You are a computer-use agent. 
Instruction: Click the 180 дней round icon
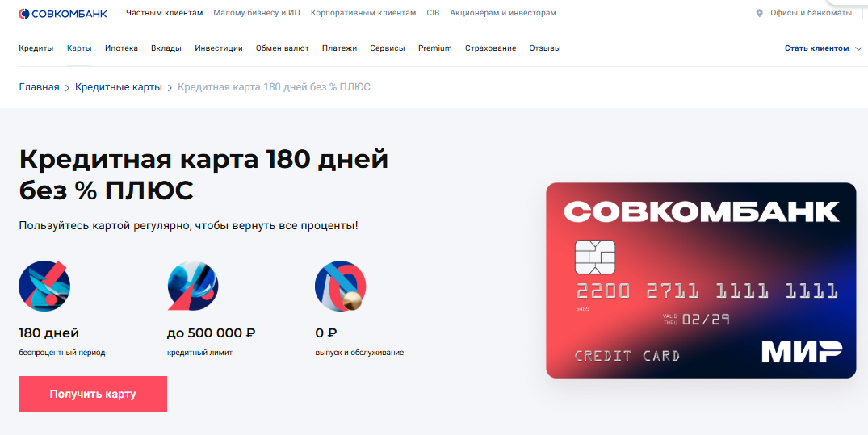pos(44,286)
